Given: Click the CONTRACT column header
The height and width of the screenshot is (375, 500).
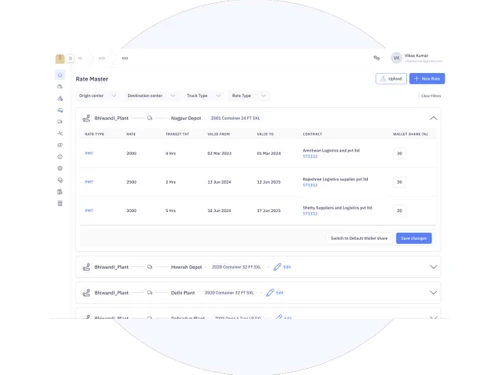Looking at the screenshot, I should pos(312,134).
